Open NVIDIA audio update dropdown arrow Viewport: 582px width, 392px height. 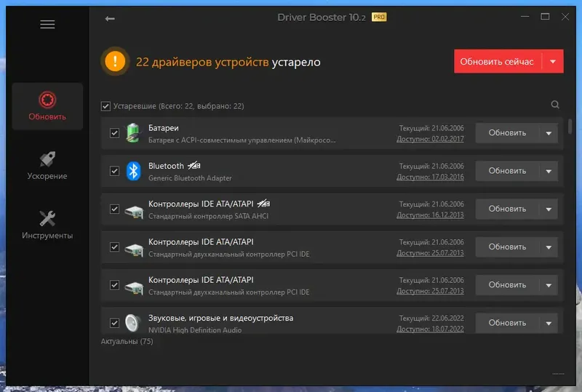click(549, 323)
